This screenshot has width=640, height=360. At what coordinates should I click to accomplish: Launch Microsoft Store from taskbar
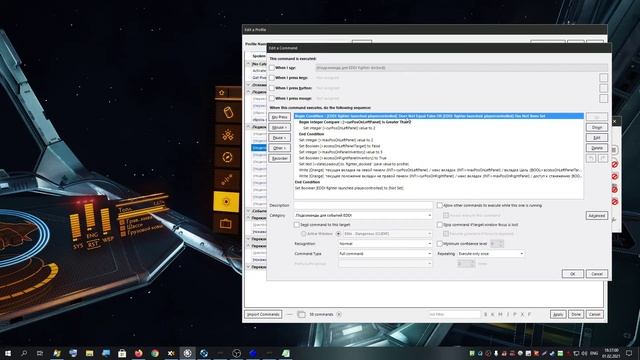click(x=122, y=353)
